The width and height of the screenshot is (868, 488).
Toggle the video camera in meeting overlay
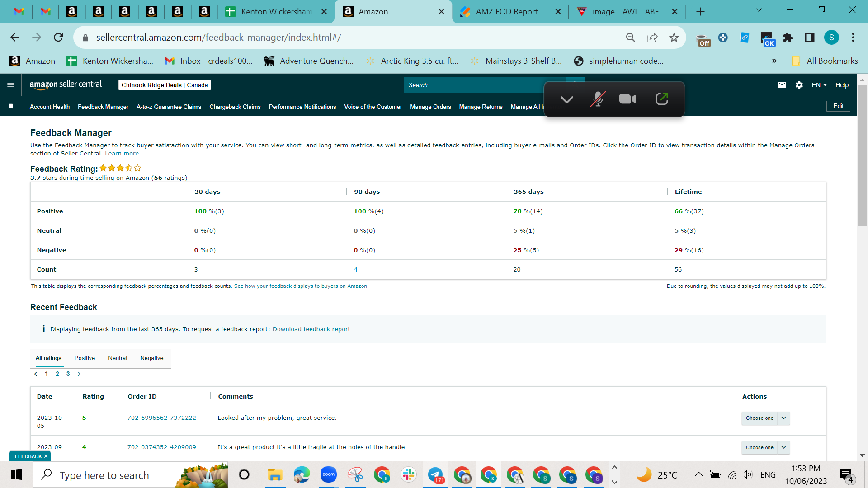tap(627, 99)
